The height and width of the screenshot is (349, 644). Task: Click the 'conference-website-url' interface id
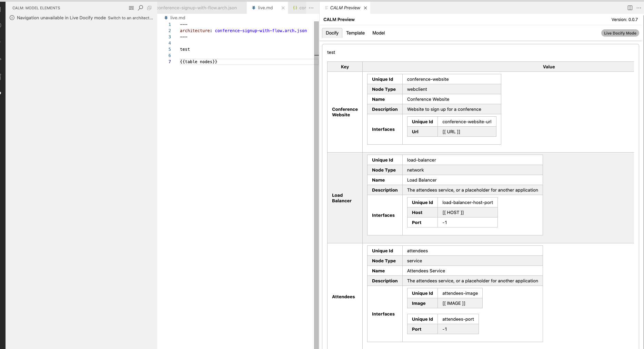tap(467, 122)
